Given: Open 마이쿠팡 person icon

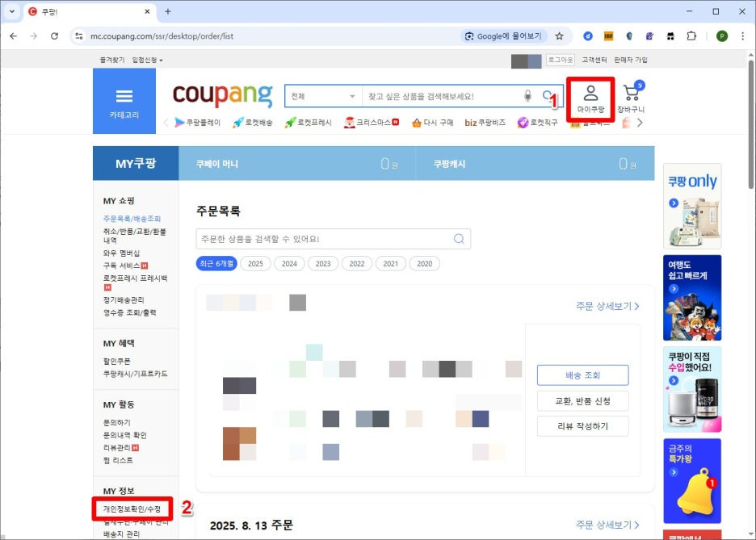Looking at the screenshot, I should [590, 99].
